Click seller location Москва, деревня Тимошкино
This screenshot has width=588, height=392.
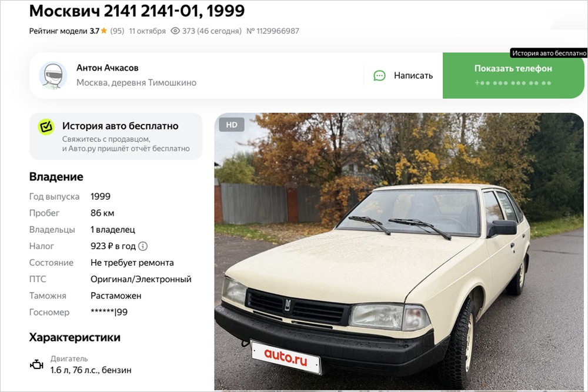coord(136,82)
